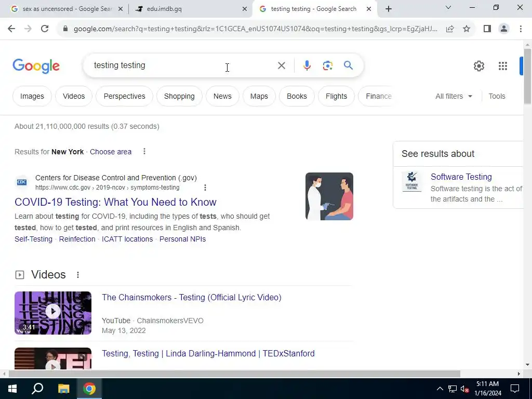The height and width of the screenshot is (399, 532).
Task: Click inside the Google search input
Action: point(183,65)
